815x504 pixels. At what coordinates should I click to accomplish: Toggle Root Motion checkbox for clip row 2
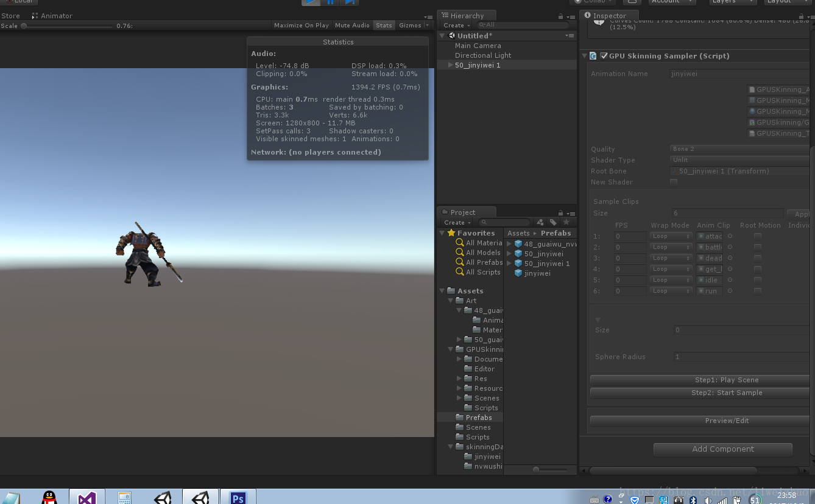click(757, 247)
